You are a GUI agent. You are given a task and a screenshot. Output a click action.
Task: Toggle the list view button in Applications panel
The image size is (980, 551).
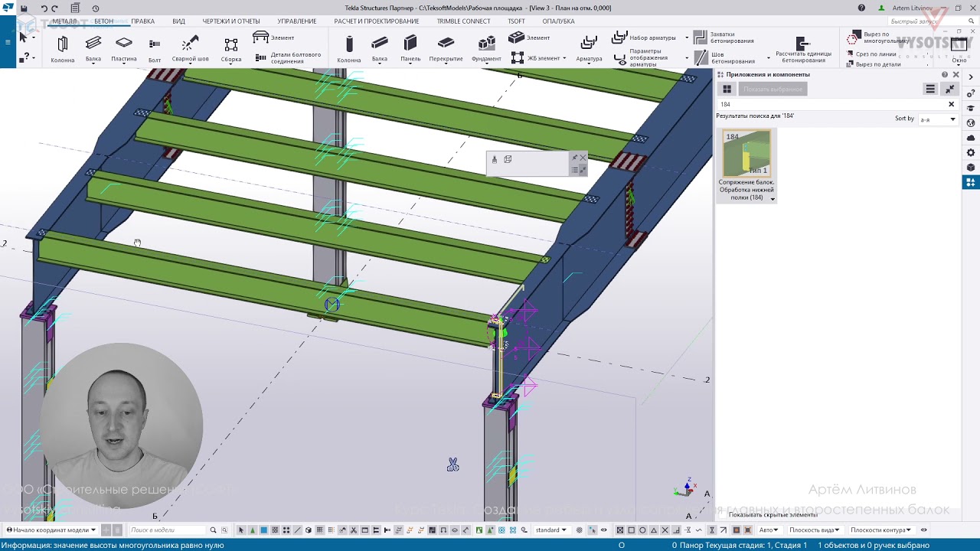930,89
